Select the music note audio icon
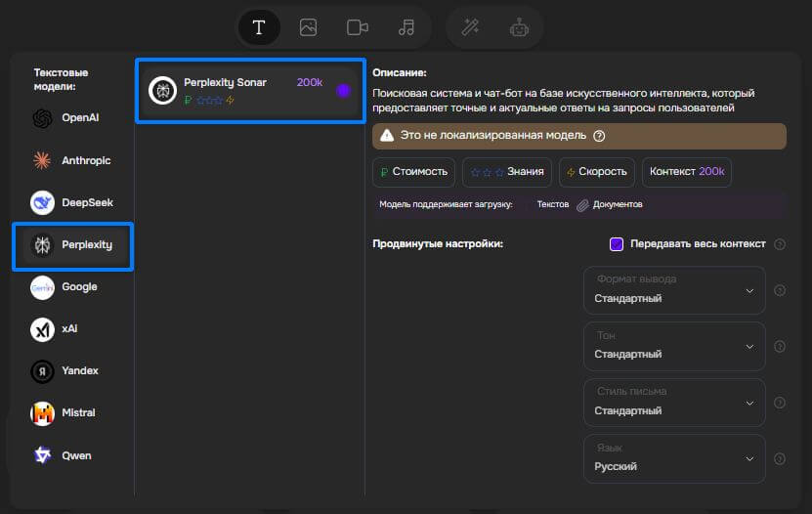 coord(406,27)
